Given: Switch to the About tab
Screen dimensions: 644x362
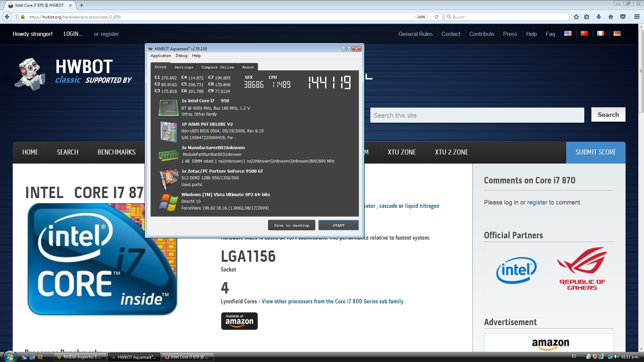Looking at the screenshot, I should [x=248, y=67].
